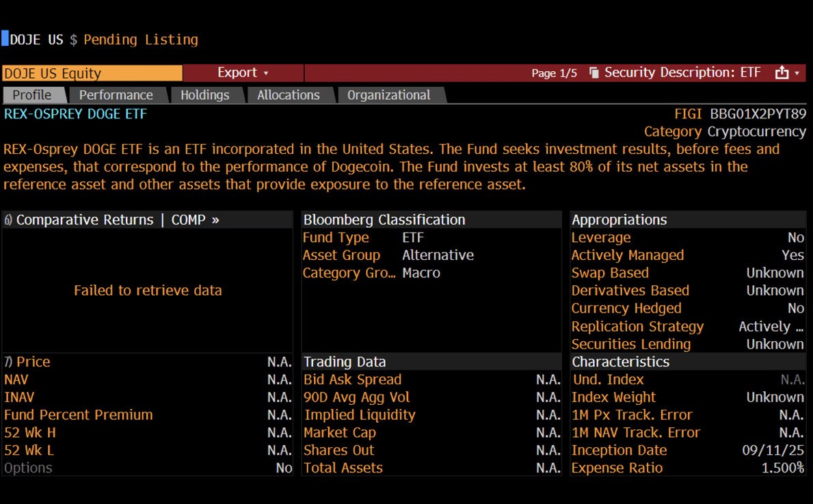Open the Holdings tab

(x=204, y=95)
